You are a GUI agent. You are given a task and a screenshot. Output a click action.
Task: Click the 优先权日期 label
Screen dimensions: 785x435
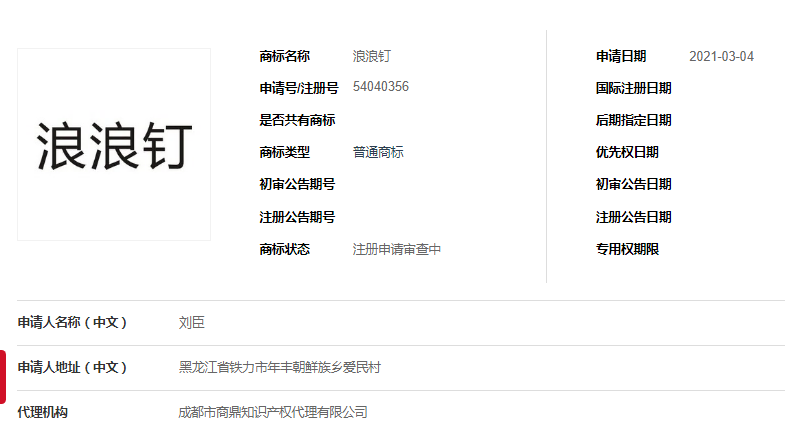coord(627,152)
